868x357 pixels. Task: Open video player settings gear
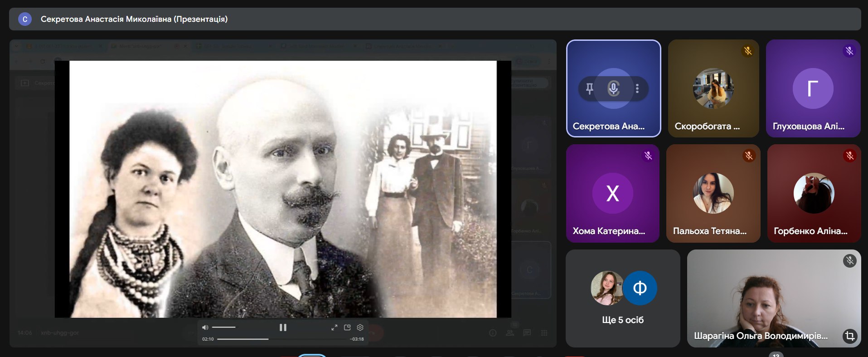click(x=360, y=328)
